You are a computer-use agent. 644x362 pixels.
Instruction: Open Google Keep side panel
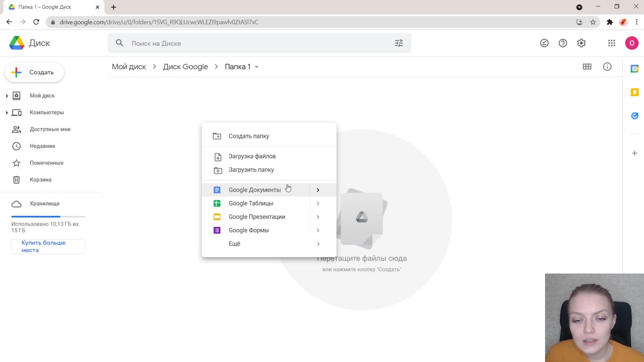[635, 92]
